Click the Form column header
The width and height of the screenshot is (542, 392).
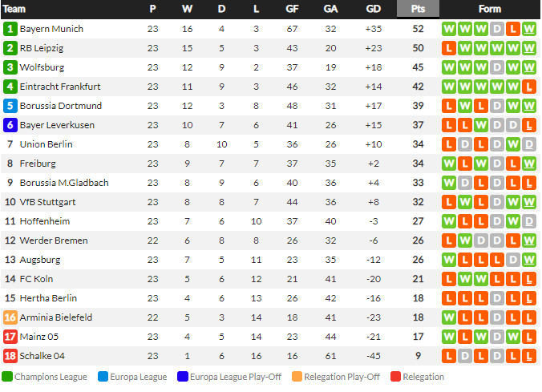(x=489, y=9)
